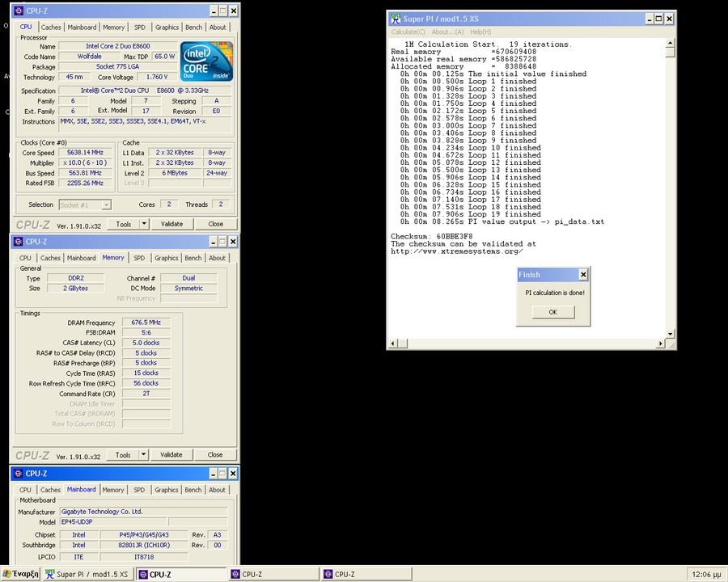Click Close button in the CPU-Z processor window
Screen dimensions: 728x582
coord(215,224)
